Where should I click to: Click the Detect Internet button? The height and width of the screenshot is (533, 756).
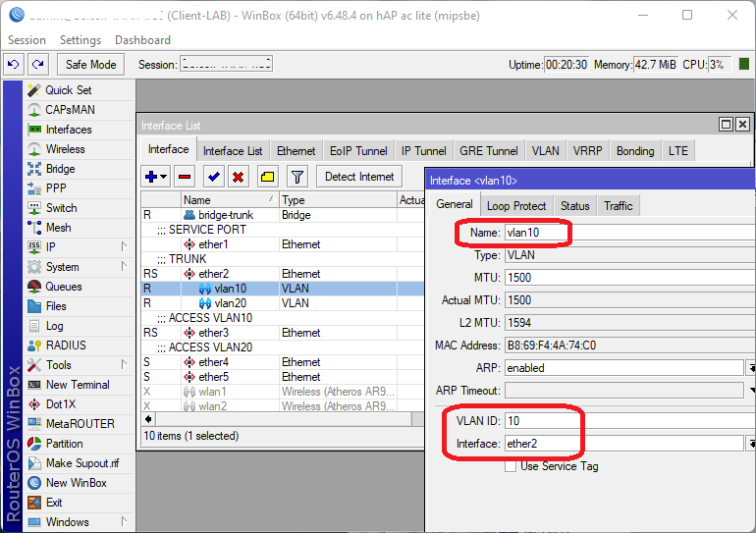(x=359, y=177)
